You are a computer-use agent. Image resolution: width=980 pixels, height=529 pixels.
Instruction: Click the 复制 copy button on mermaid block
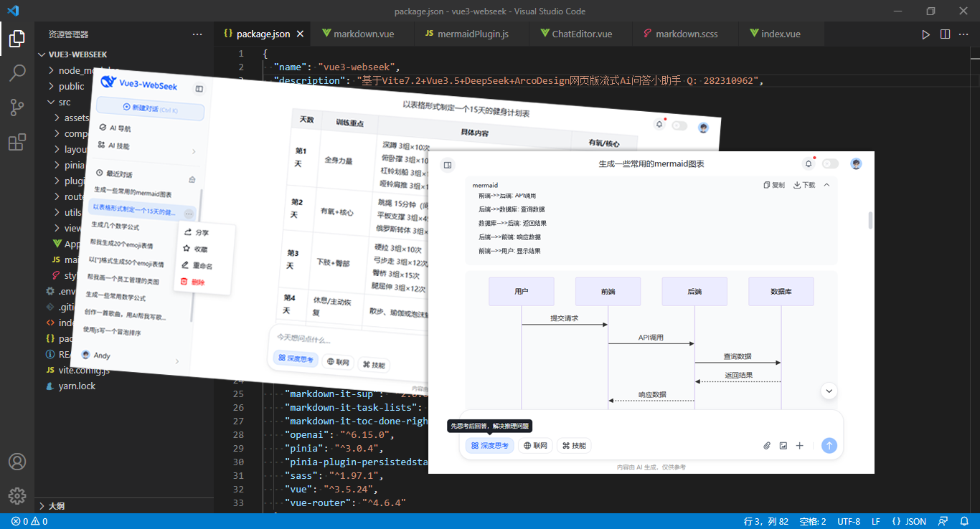774,185
